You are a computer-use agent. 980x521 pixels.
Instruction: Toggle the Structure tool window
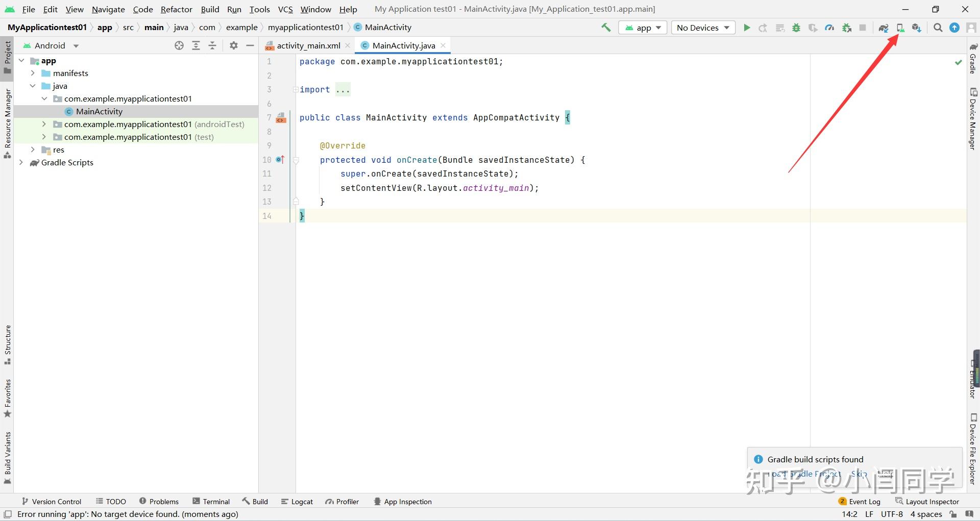(x=7, y=345)
